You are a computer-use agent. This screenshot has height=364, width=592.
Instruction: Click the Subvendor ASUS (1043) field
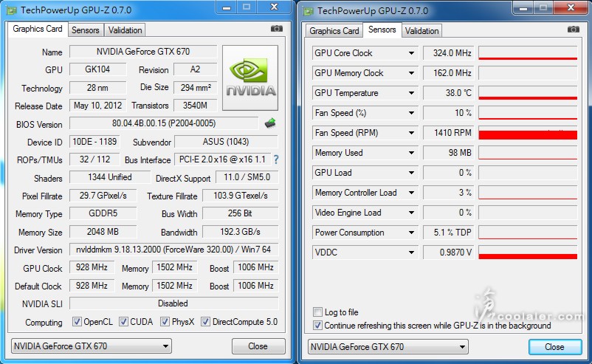(226, 142)
